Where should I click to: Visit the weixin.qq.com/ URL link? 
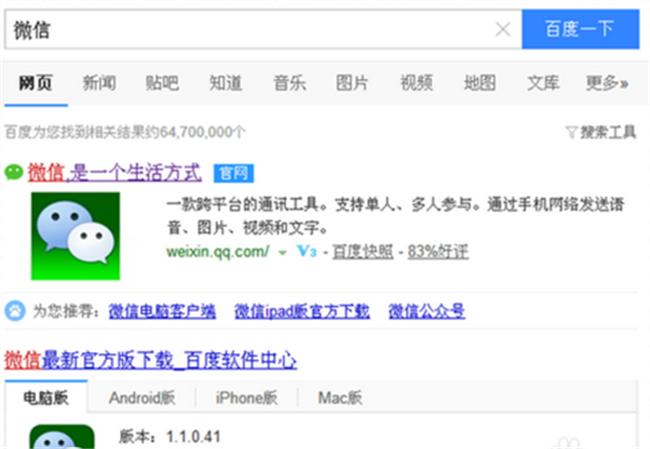(x=218, y=251)
